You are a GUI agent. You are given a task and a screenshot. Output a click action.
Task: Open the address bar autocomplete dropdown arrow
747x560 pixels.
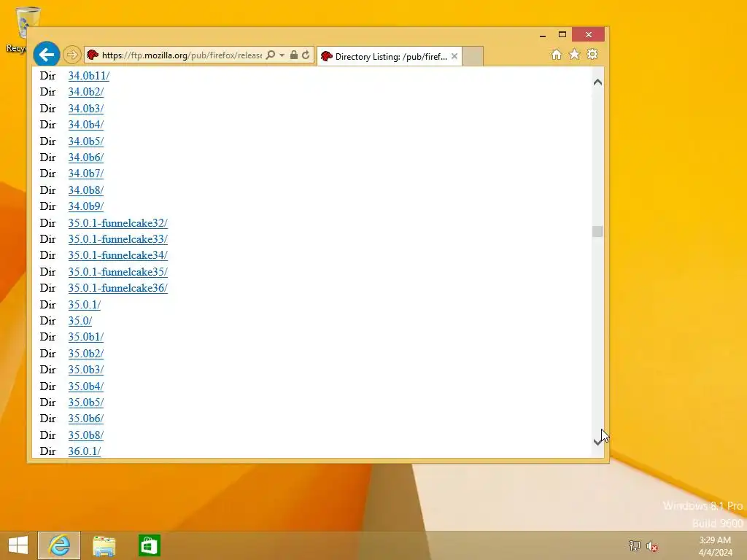tap(282, 55)
